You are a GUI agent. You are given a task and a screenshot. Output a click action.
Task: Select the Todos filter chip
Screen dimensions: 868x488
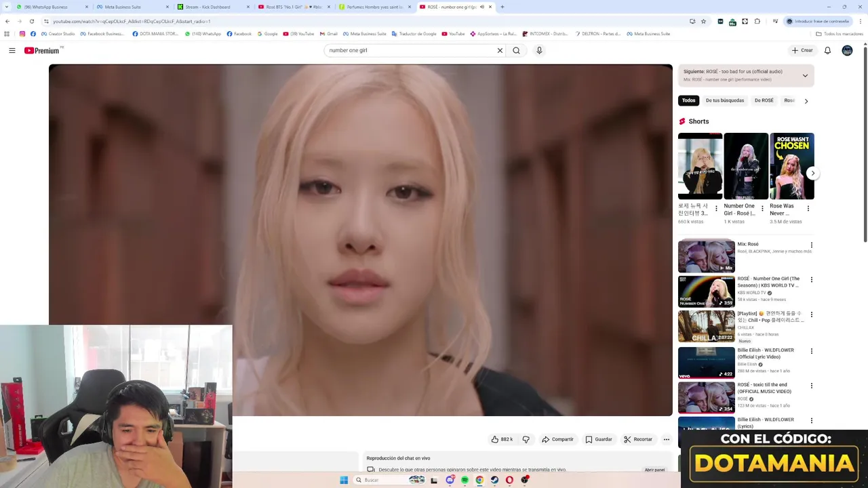(x=688, y=100)
